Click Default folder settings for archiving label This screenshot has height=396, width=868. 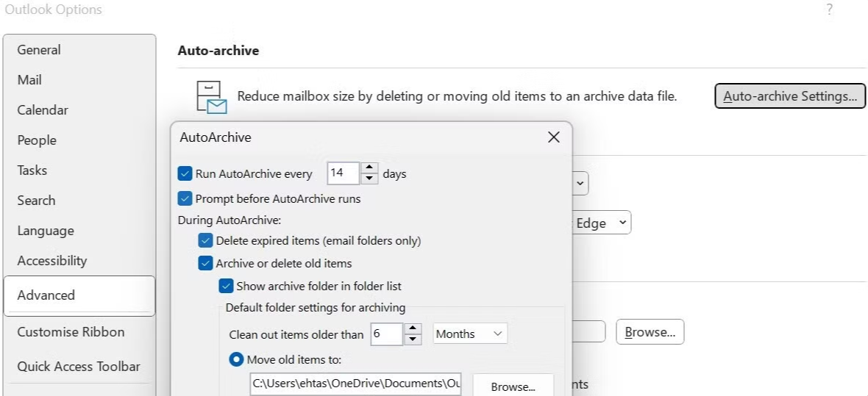pyautogui.click(x=316, y=307)
